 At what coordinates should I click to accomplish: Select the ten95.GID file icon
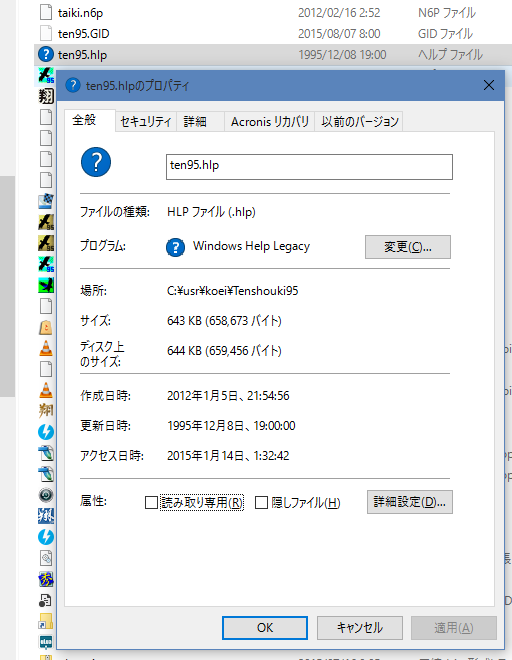click(46, 33)
